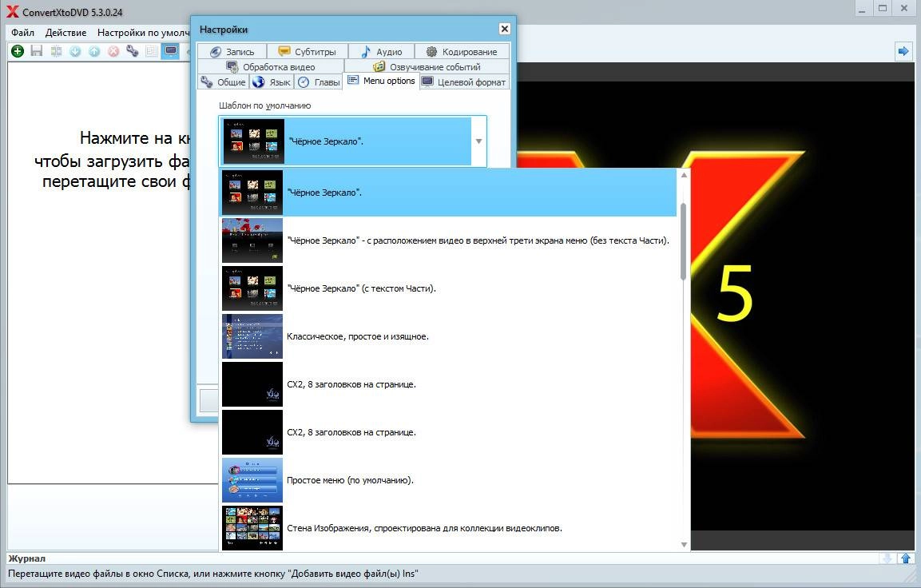Click the red X Remove icon
Screen dimensions: 921x588
click(113, 51)
